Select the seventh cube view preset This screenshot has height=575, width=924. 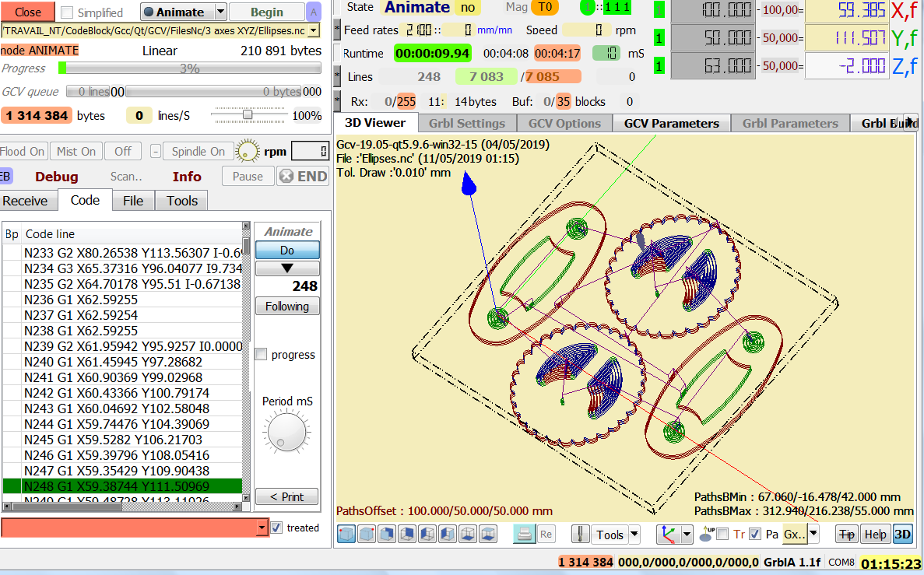pos(468,535)
